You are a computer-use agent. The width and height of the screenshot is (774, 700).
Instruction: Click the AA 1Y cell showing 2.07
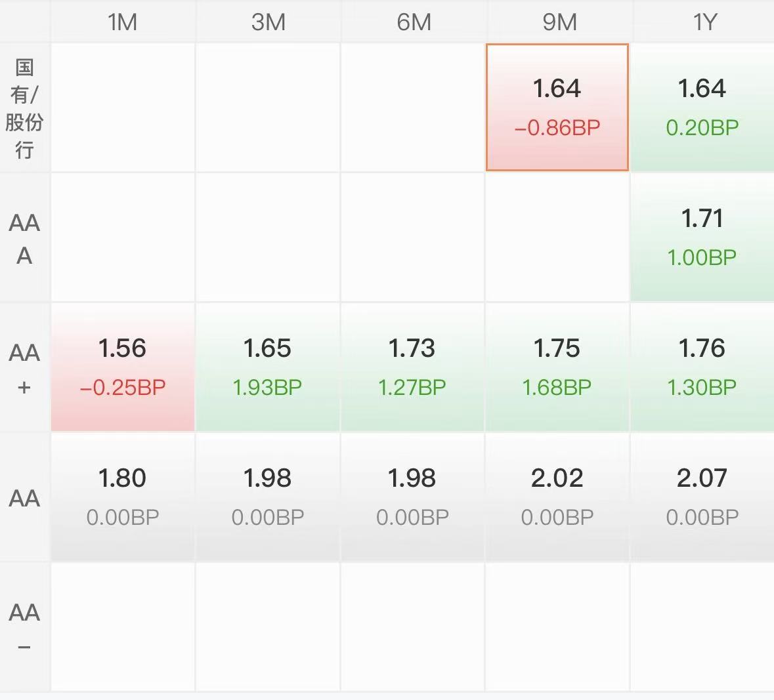[702, 497]
